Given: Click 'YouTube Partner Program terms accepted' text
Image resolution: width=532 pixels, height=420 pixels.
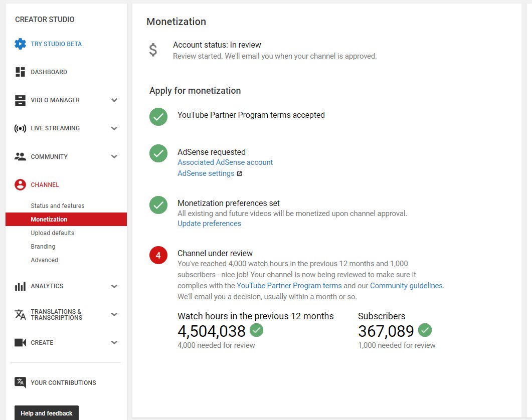Looking at the screenshot, I should pyautogui.click(x=251, y=115).
